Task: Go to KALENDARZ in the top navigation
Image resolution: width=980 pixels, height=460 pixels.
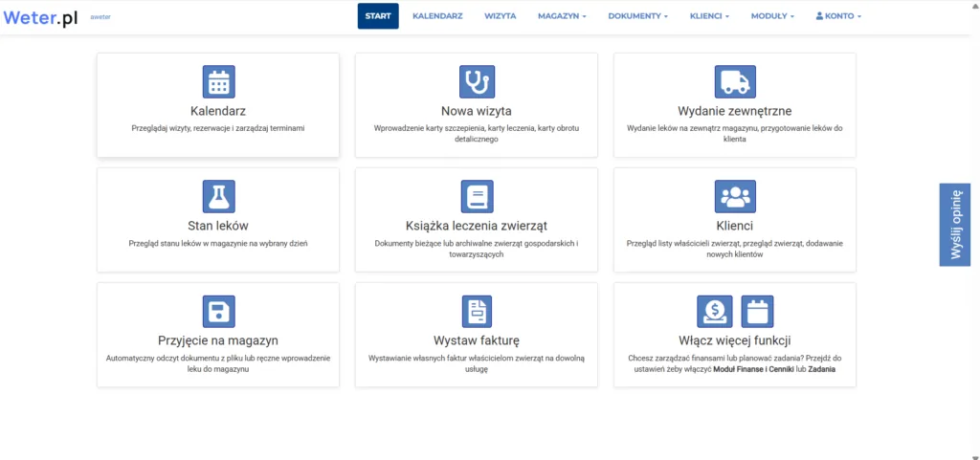Action: tap(437, 16)
